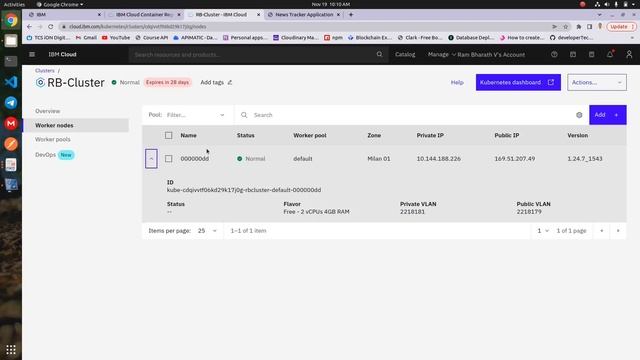The image size is (640, 360).
Task: Open the terminal from the dock
Action: coord(11,61)
